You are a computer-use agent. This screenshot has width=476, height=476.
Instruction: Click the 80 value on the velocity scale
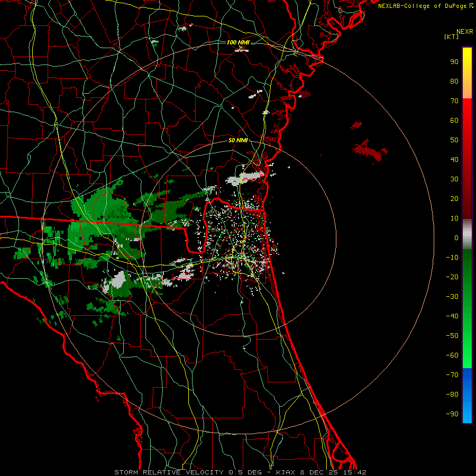click(454, 81)
